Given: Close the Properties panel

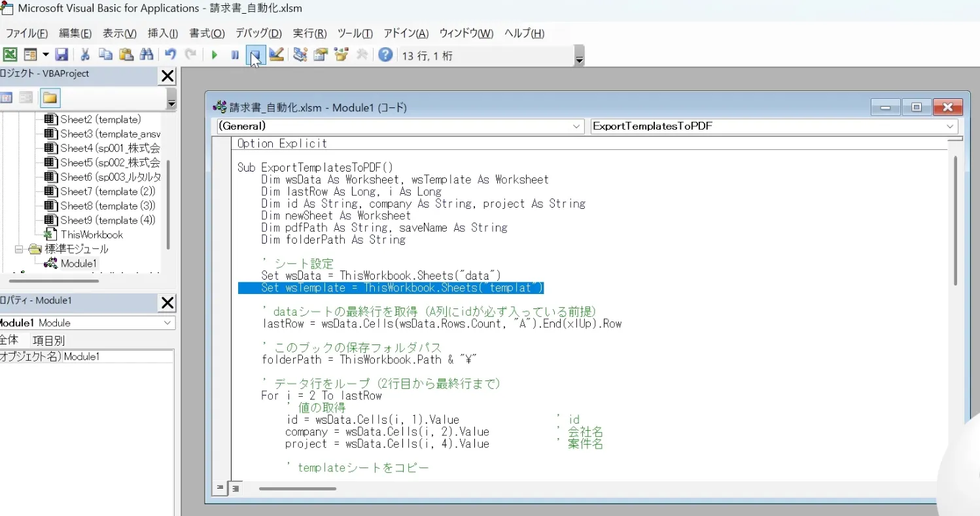Looking at the screenshot, I should [167, 303].
